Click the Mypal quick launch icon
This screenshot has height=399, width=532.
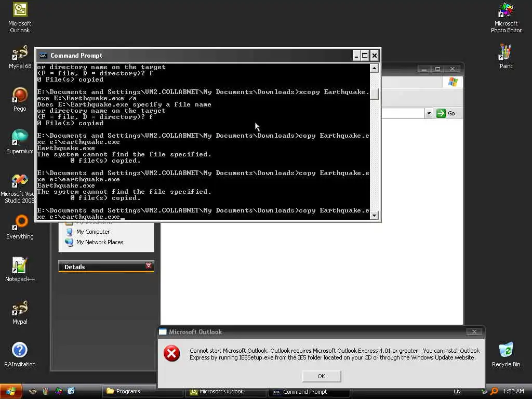point(33,391)
